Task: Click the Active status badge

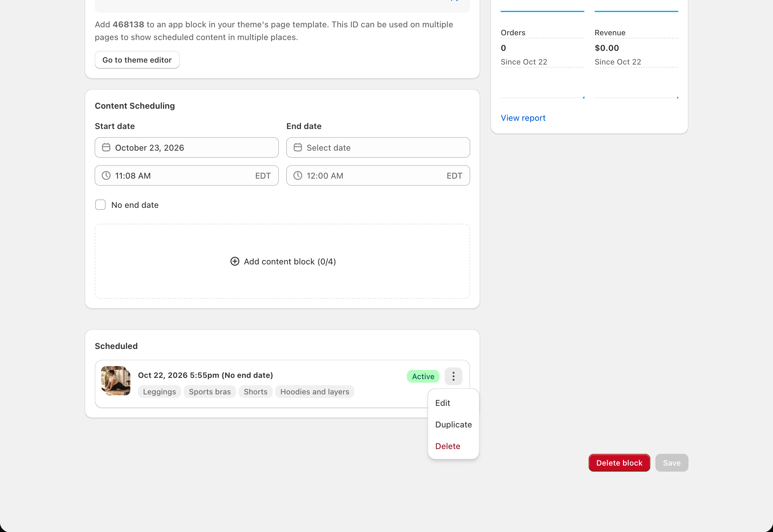Action: [x=423, y=376]
